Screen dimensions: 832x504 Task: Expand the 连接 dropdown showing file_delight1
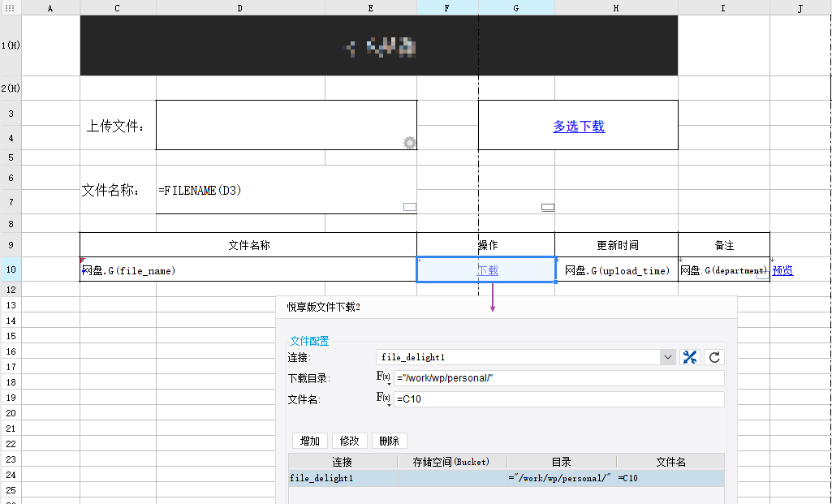(667, 357)
